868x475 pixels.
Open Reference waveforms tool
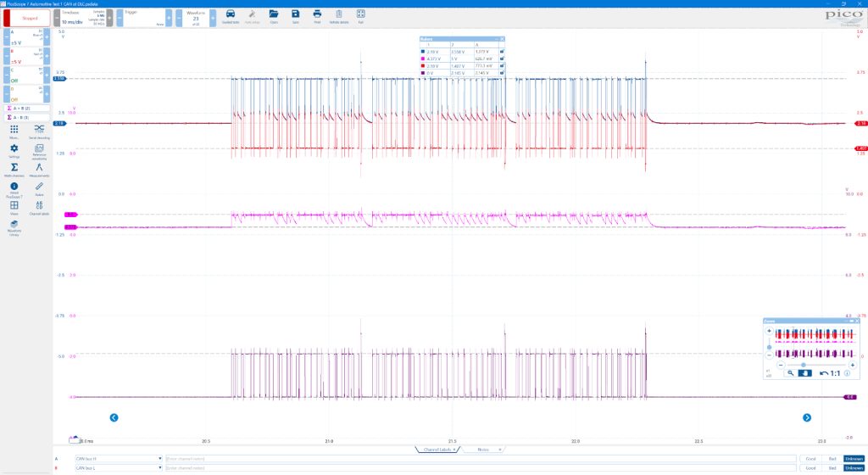tap(39, 151)
